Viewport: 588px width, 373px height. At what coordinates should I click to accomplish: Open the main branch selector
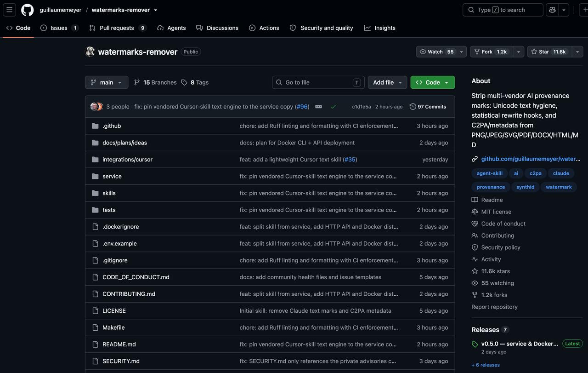(x=107, y=82)
